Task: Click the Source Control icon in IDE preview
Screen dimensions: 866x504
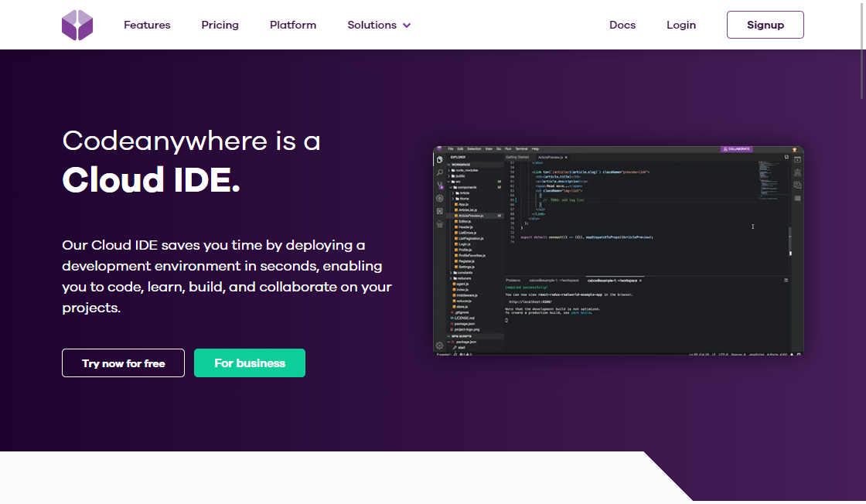Action: point(440,186)
